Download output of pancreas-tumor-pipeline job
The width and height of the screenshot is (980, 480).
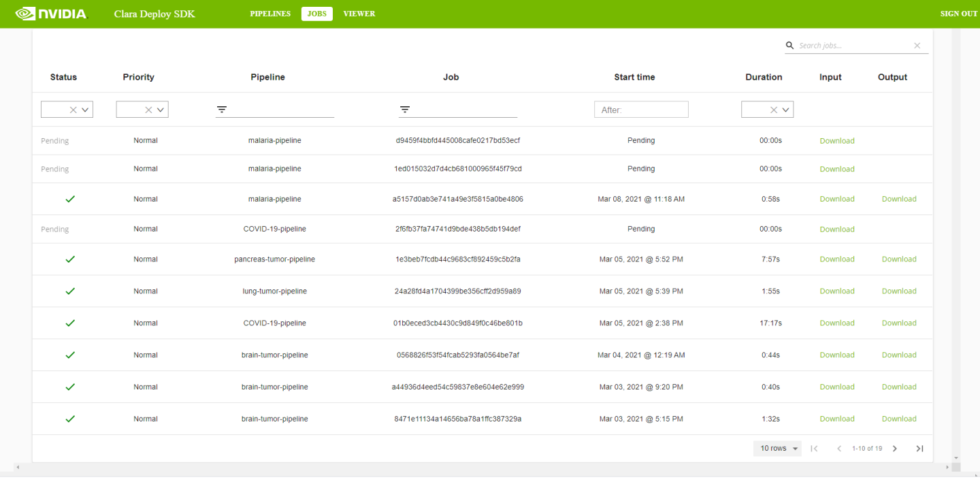[x=899, y=259]
